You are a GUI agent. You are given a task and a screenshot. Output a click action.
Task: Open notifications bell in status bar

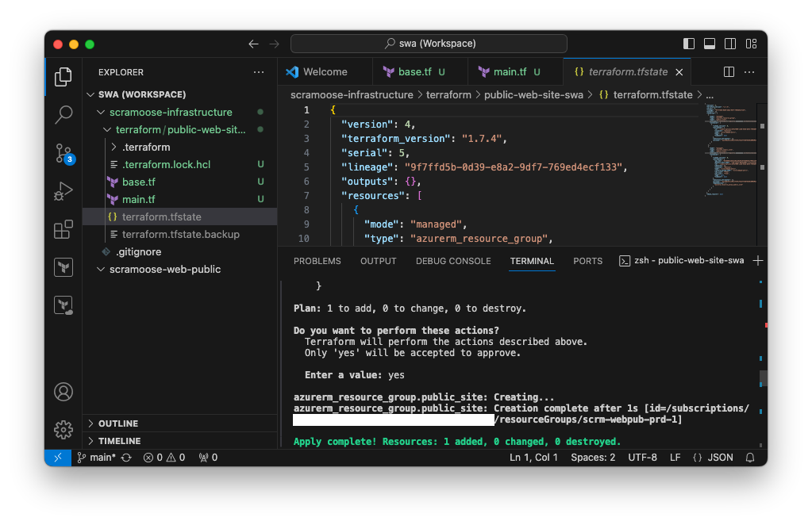[750, 458]
